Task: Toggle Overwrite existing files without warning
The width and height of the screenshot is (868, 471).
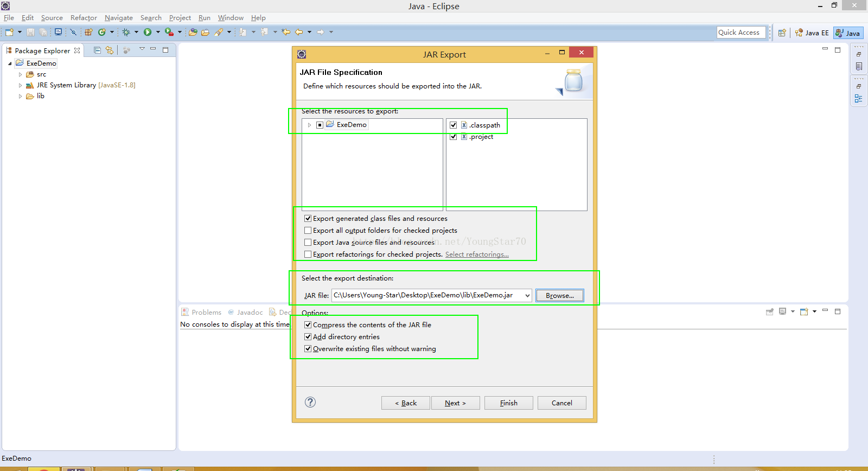Action: coord(308,349)
